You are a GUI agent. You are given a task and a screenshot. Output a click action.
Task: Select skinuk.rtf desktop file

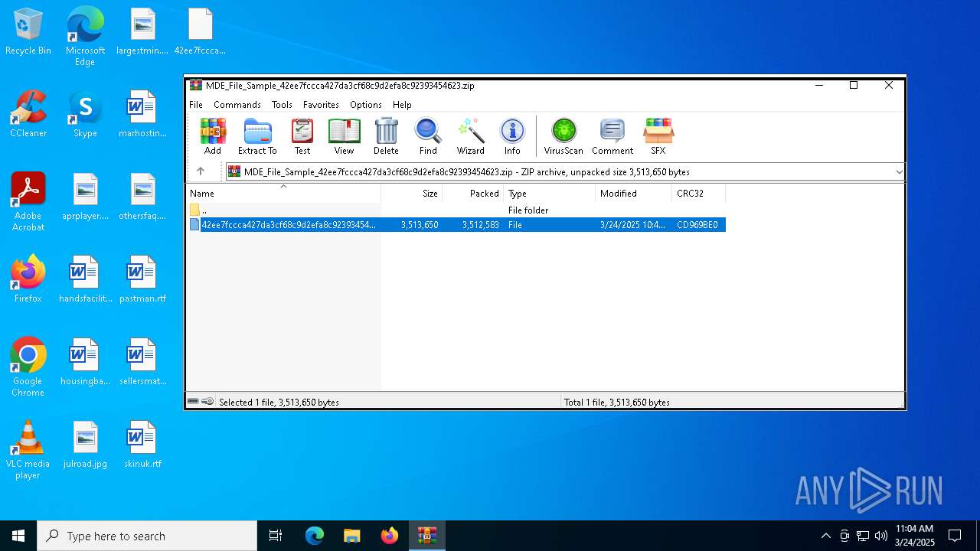point(142,445)
